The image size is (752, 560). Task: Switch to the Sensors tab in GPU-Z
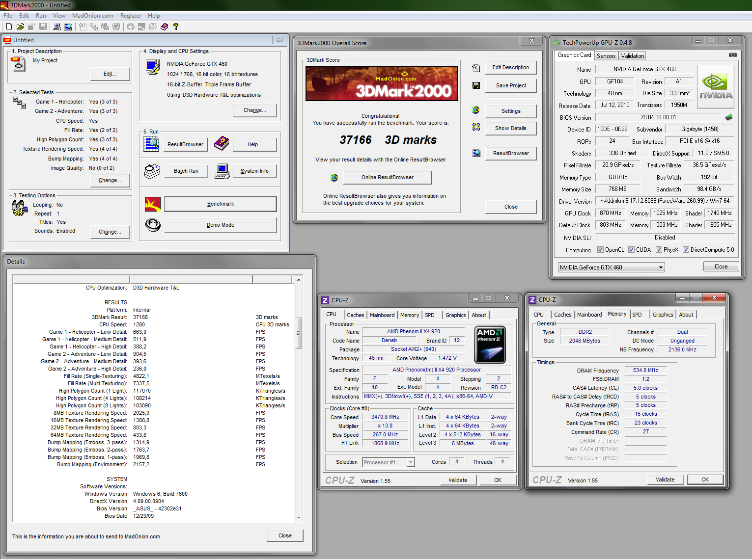606,56
